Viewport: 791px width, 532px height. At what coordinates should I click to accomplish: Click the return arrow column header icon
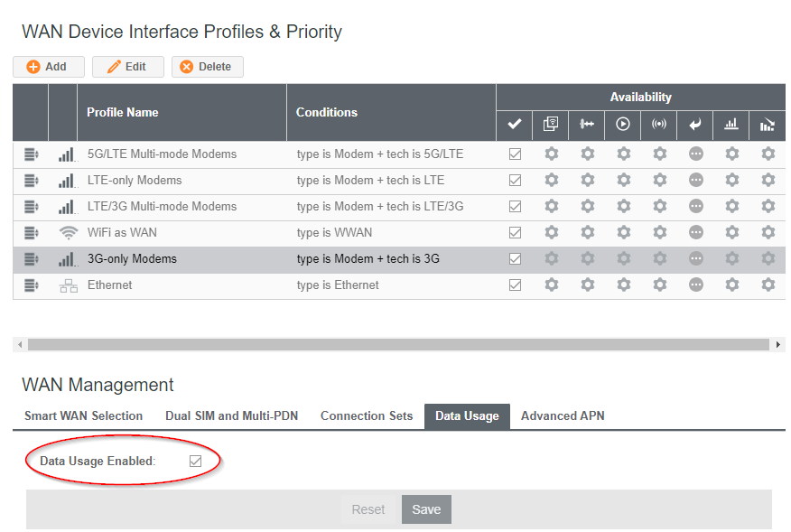(x=695, y=124)
